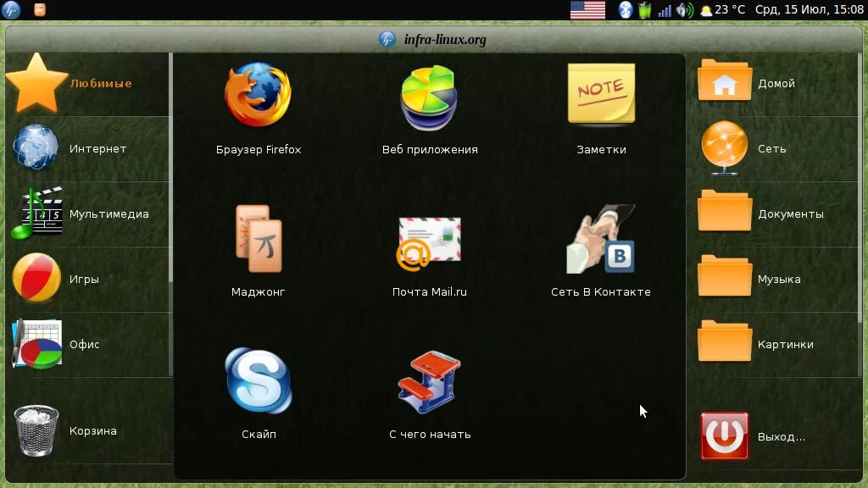Open Веб приложения icon
The height and width of the screenshot is (488, 868).
pyautogui.click(x=429, y=97)
